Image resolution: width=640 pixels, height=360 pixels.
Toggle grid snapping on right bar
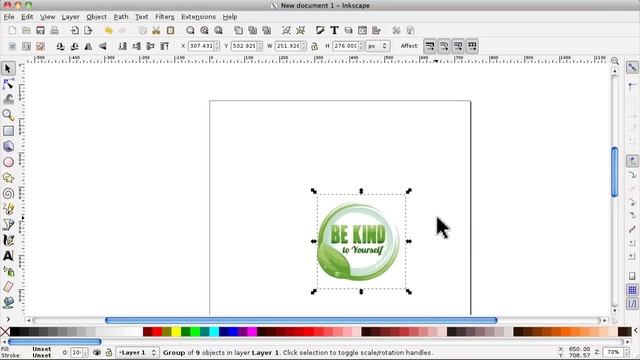(x=632, y=290)
